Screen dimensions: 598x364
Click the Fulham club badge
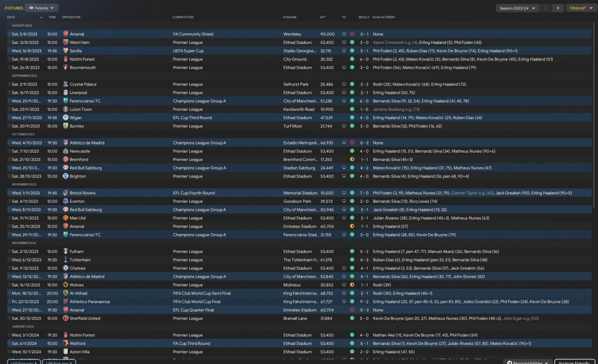pyautogui.click(x=65, y=251)
